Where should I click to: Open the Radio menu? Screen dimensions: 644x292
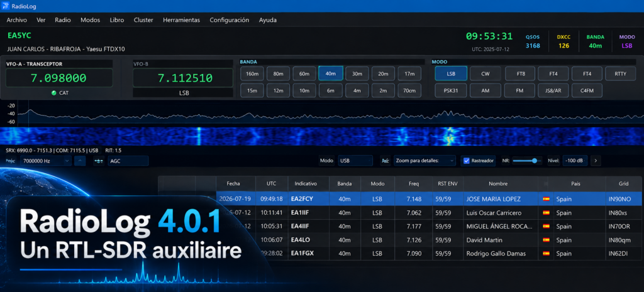63,19
